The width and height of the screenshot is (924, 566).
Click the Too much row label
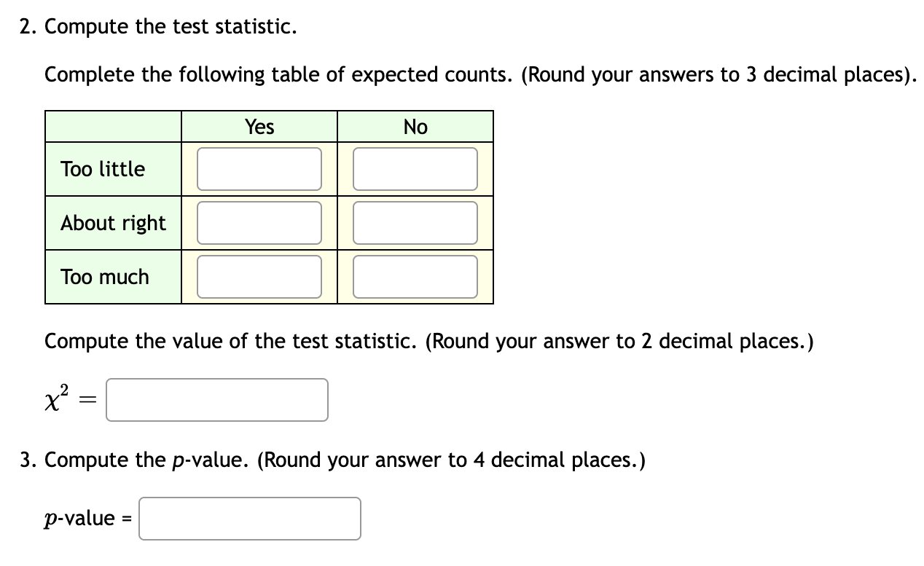click(103, 276)
